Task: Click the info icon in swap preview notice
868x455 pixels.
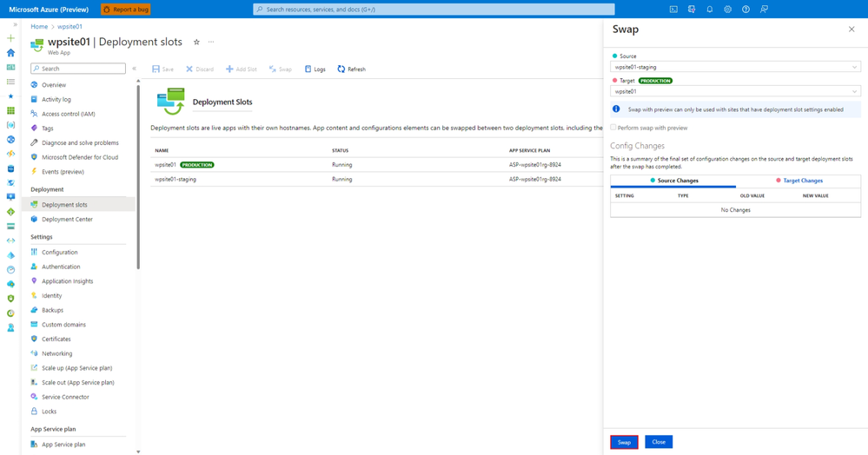Action: pyautogui.click(x=616, y=109)
